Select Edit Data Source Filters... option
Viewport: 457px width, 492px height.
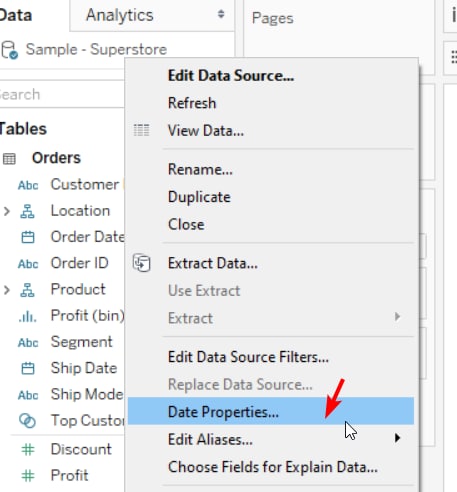click(248, 357)
